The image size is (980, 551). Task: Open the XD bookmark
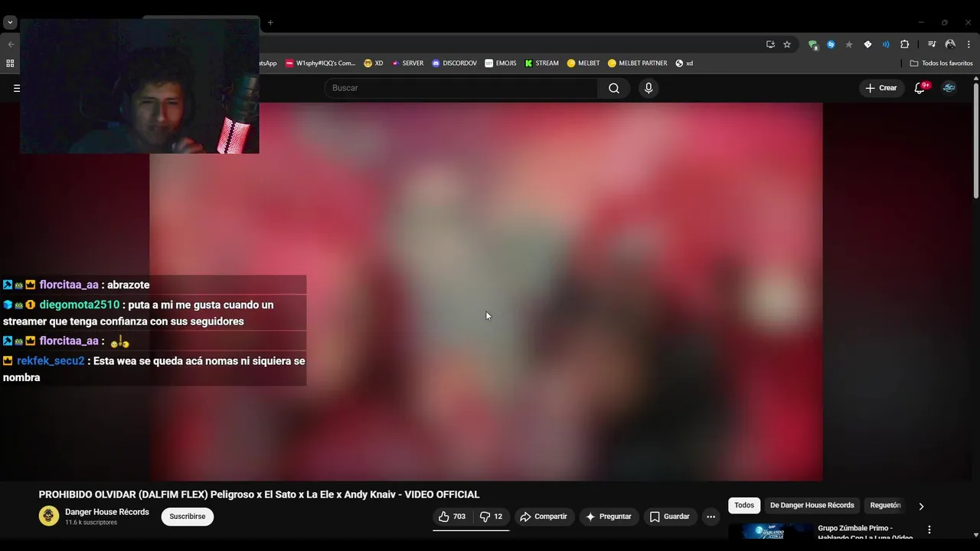coord(374,64)
